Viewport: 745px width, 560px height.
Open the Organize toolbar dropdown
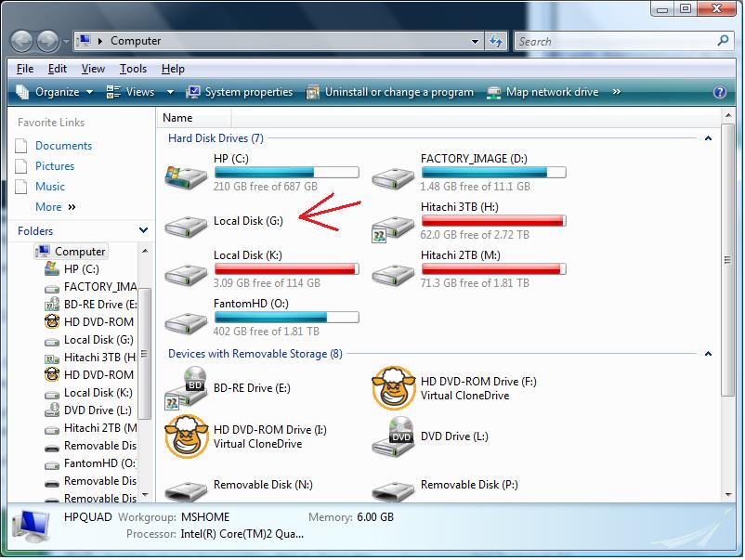tap(55, 92)
